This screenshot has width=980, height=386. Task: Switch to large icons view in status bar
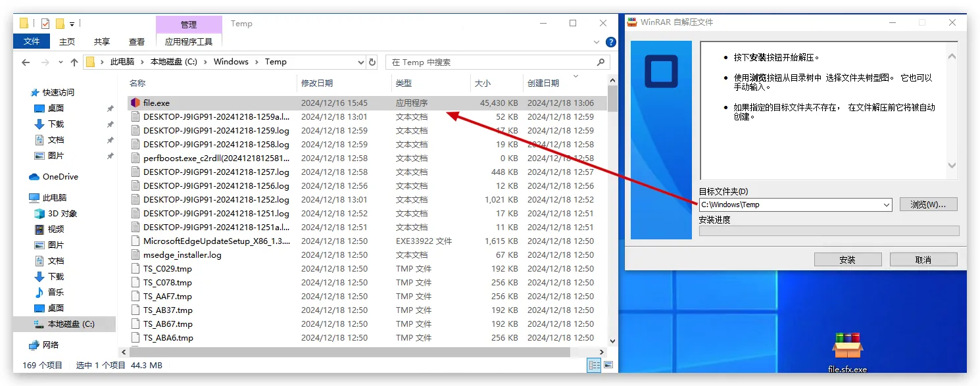(x=608, y=365)
